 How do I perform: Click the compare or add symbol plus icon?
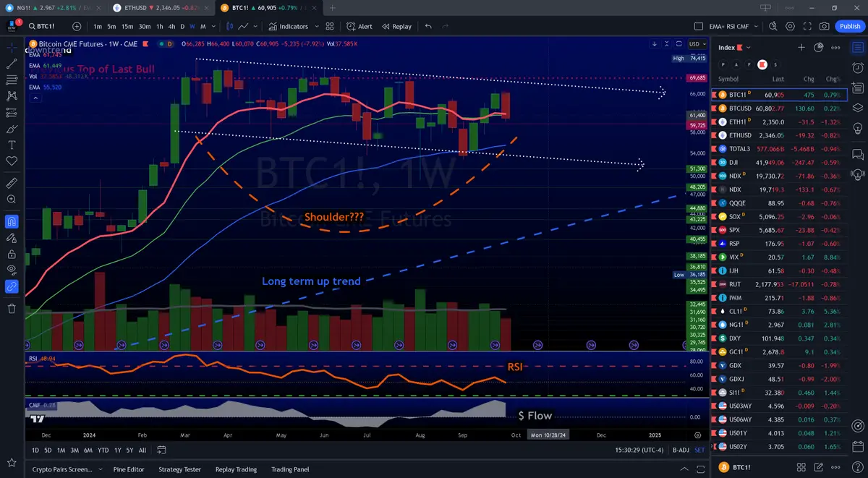click(x=77, y=26)
